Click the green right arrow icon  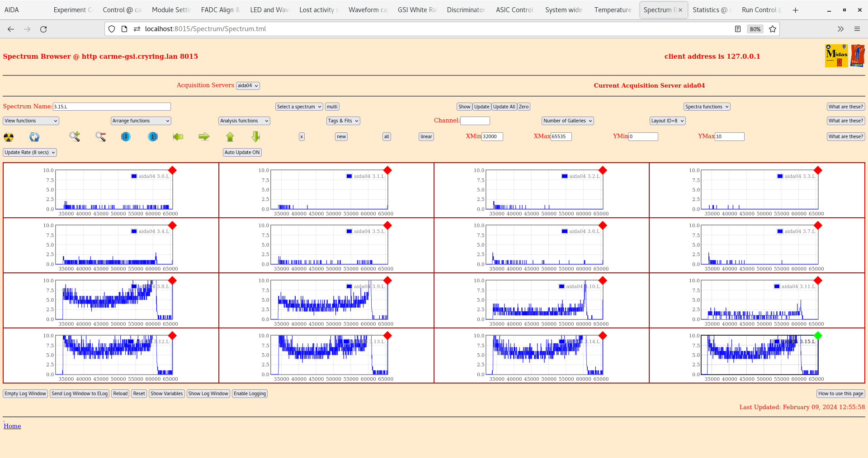[x=204, y=136]
